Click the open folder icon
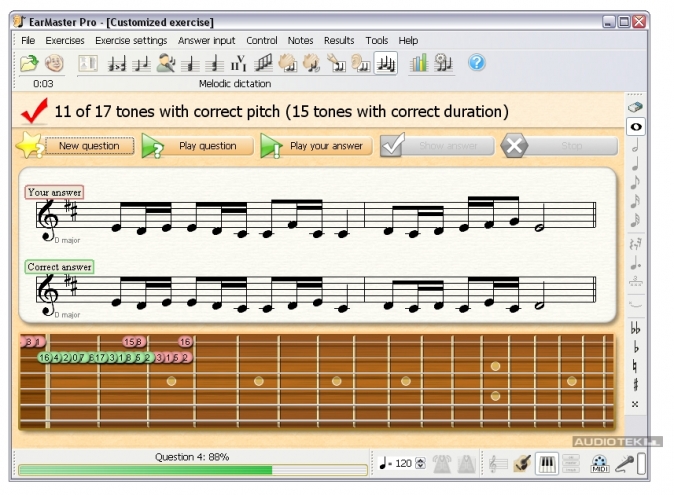This screenshot has height=495, width=674. 29,64
